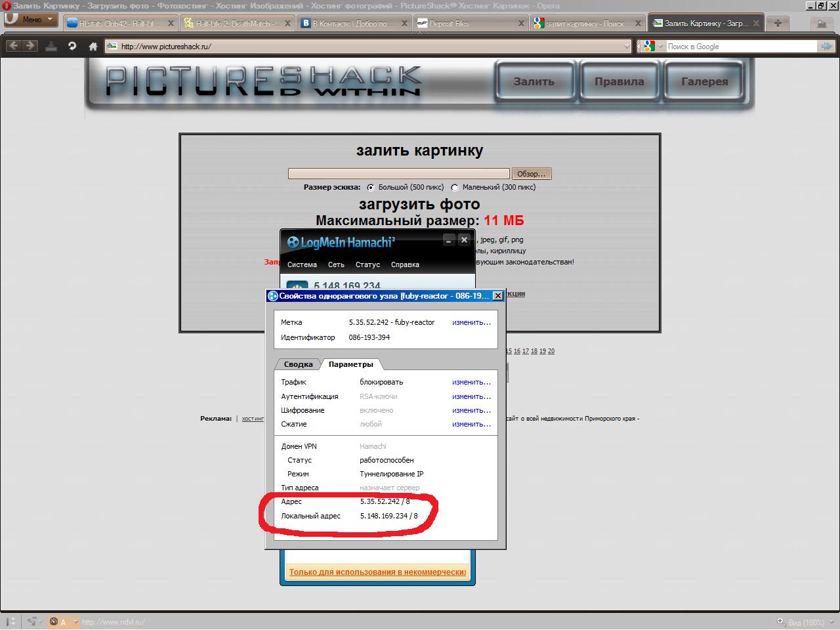Click the search go arrow button
Viewport: 840px width, 630px height.
826,46
